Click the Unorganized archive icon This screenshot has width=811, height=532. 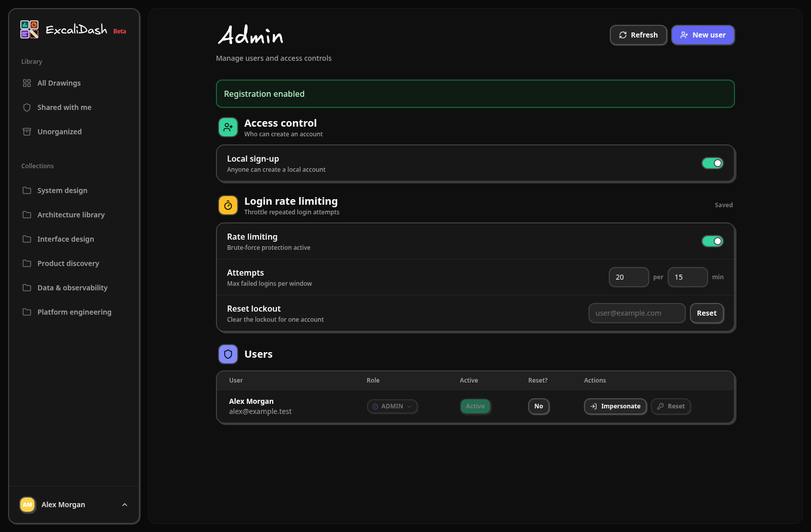click(27, 132)
